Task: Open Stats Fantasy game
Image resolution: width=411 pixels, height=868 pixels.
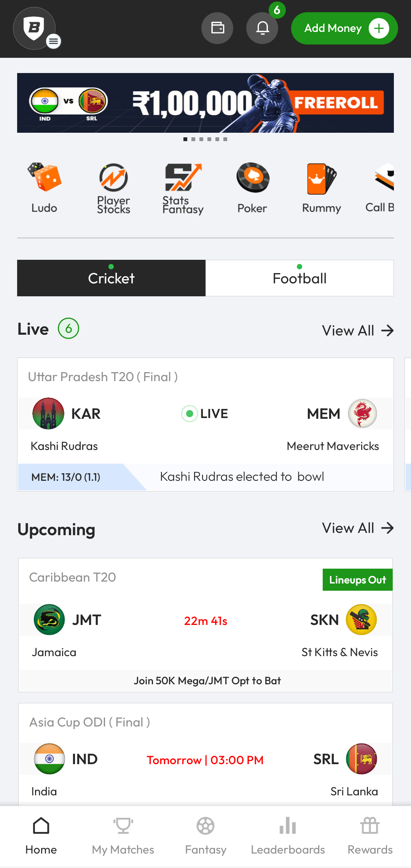Action: 183,188
